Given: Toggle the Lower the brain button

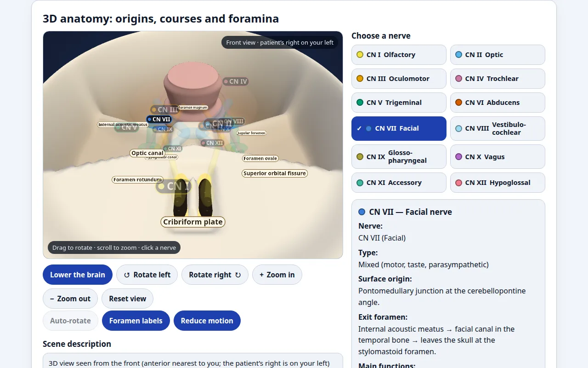Looking at the screenshot, I should pyautogui.click(x=78, y=275).
